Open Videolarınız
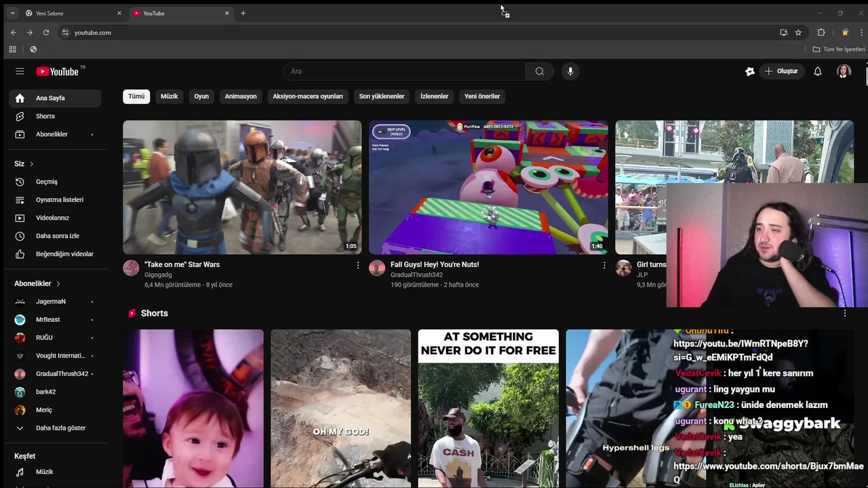This screenshot has width=868, height=488. (55, 218)
